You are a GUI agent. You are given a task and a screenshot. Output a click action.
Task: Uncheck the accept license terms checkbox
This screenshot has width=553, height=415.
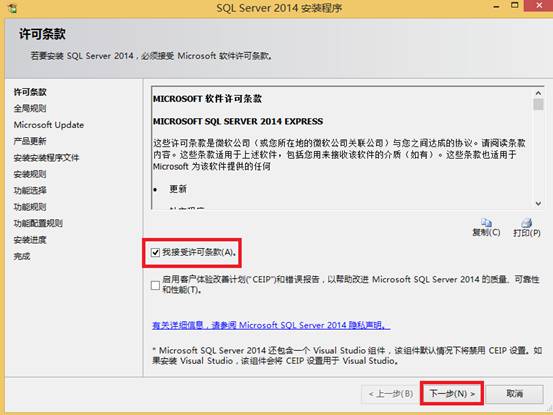(x=155, y=252)
